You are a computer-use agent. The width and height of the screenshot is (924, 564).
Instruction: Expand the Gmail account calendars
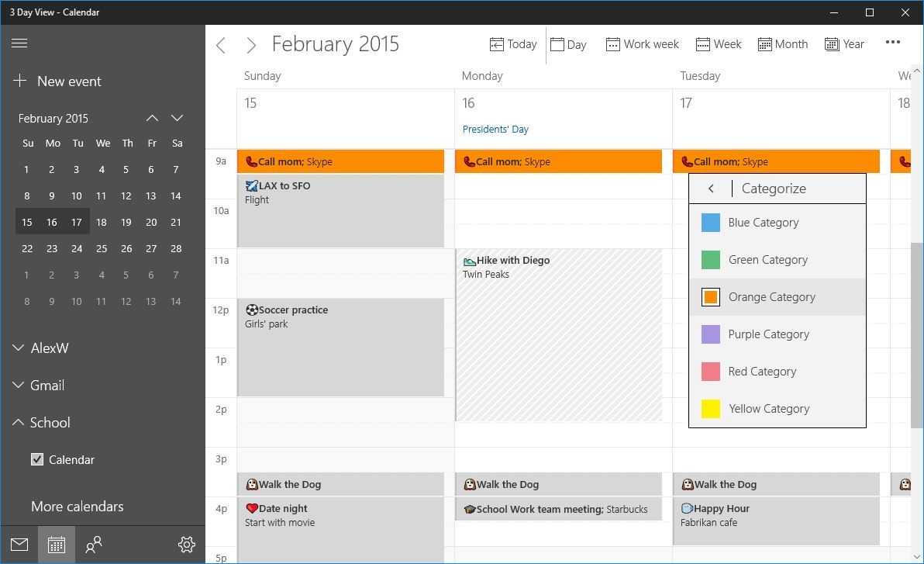click(x=38, y=386)
